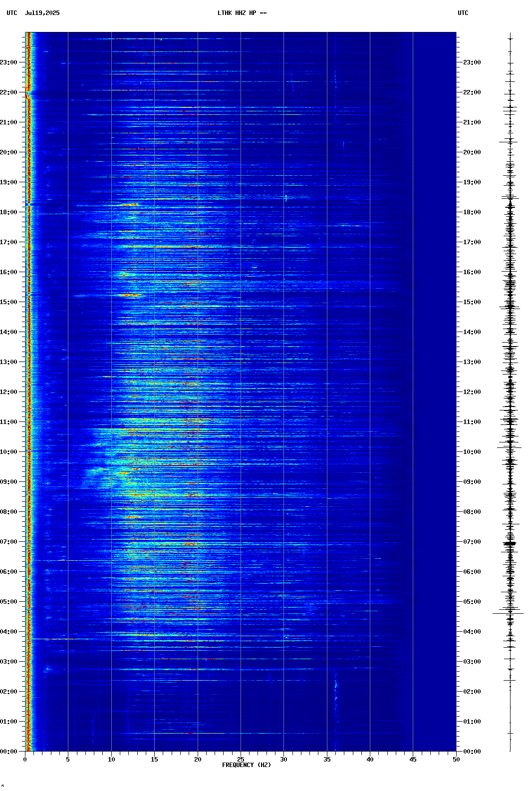Click the left-side 06:00 time label
This screenshot has height=791, width=532.
8,572
